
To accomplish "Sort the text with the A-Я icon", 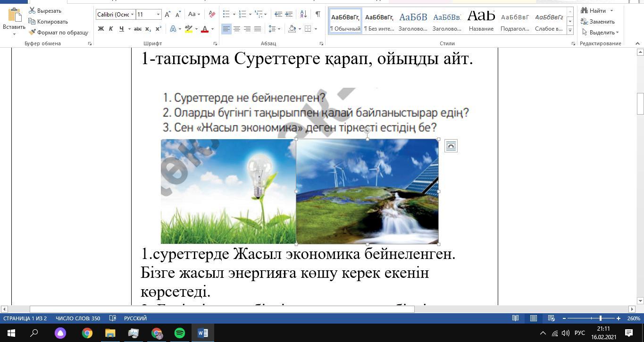I will pos(303,14).
